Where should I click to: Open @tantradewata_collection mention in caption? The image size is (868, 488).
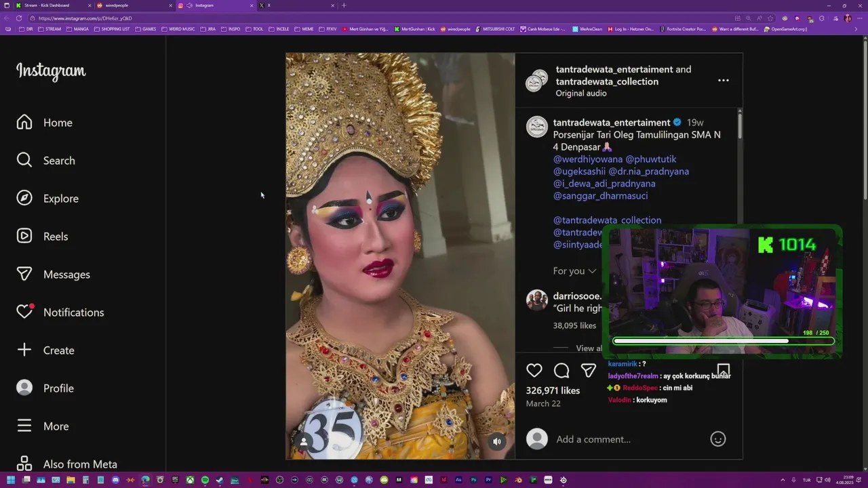pos(607,220)
